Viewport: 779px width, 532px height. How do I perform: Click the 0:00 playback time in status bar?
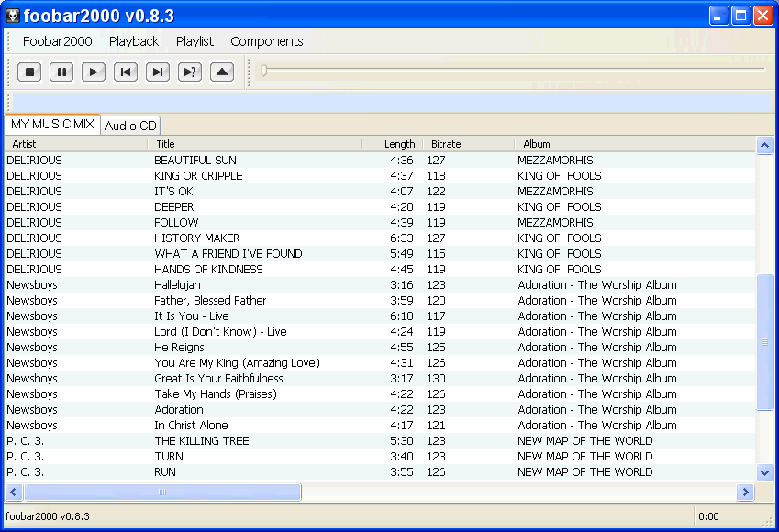(708, 516)
